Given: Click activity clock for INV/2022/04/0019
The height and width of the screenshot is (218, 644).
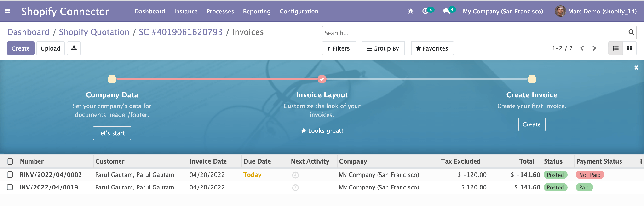Looking at the screenshot, I should (x=295, y=188).
